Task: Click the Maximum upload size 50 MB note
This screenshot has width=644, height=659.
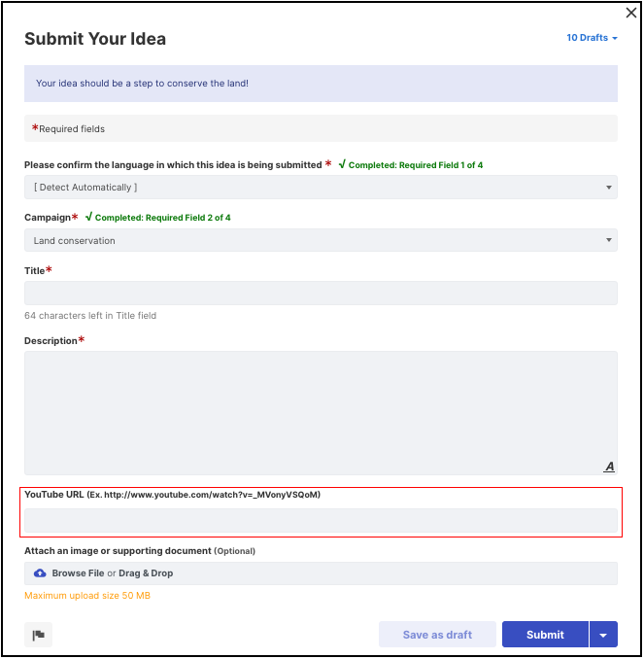Action: pos(87,596)
